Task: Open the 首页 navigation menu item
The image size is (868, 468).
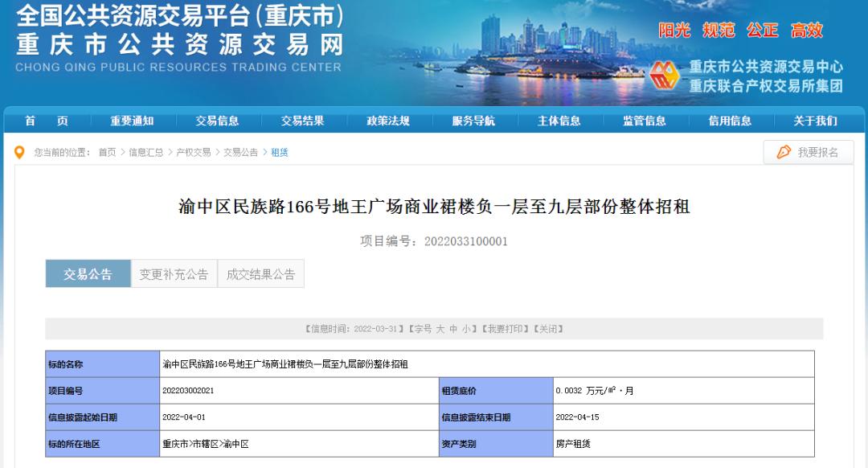Action: [x=47, y=121]
